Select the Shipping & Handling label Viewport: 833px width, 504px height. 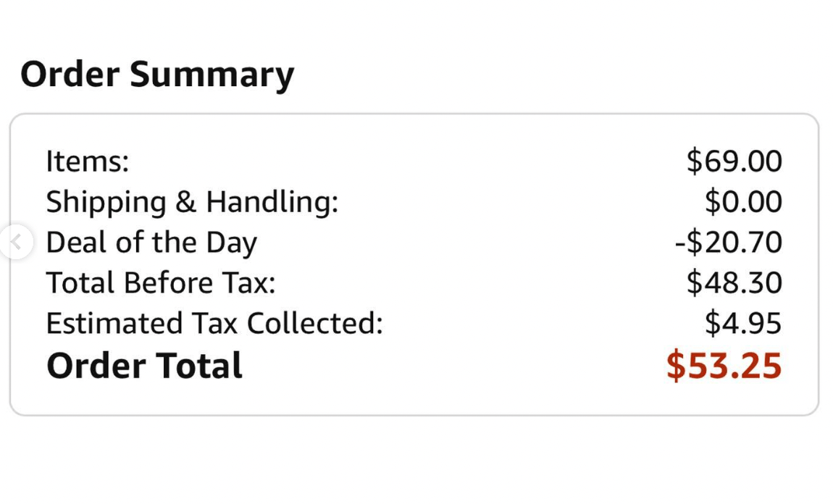click(x=192, y=202)
